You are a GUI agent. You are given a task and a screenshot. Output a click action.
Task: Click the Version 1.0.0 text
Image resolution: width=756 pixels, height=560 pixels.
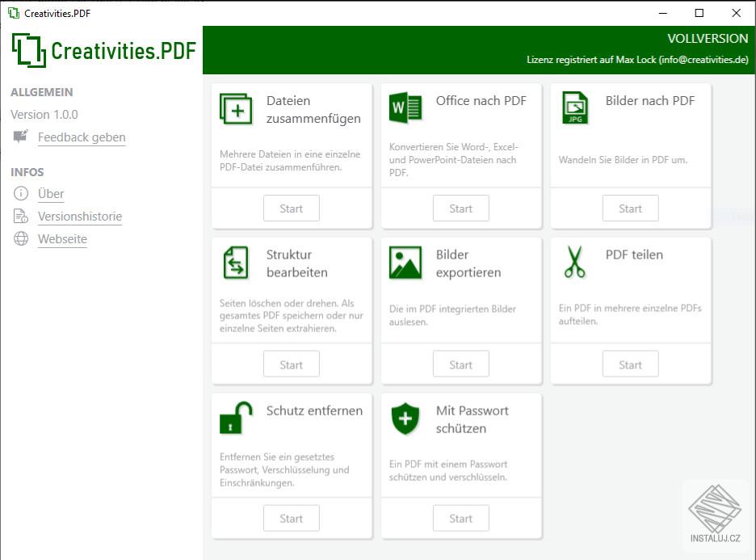click(x=44, y=115)
